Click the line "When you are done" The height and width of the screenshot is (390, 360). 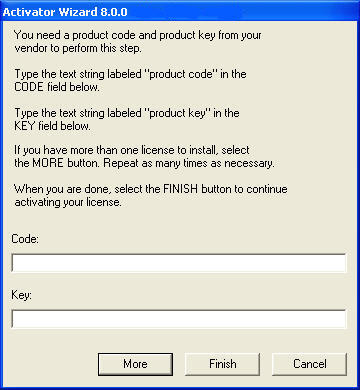tap(151, 189)
